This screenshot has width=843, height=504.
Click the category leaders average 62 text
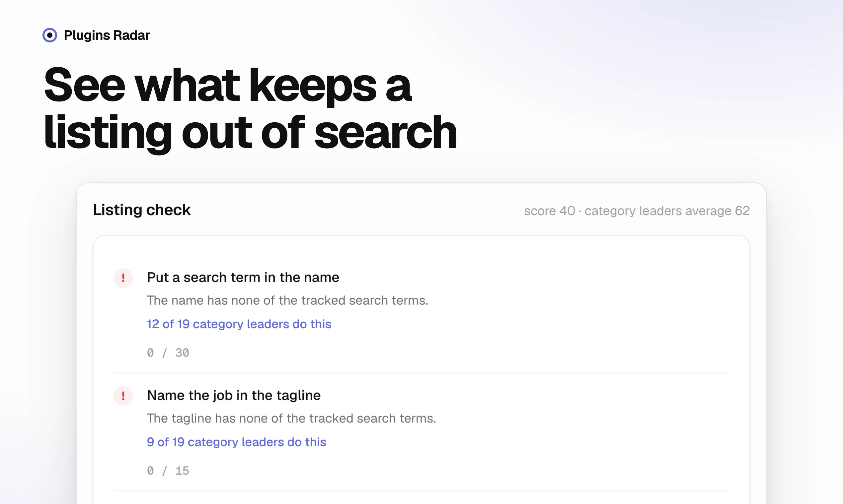coord(667,211)
